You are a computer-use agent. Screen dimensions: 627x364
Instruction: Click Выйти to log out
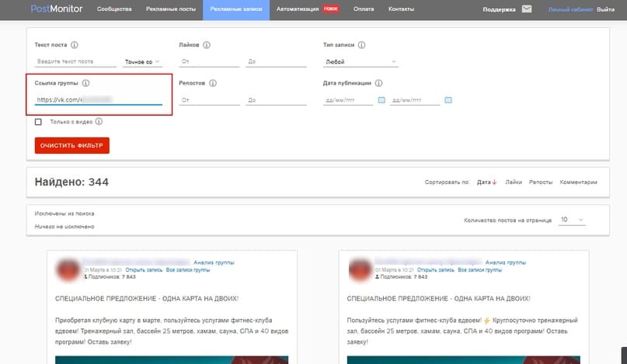pos(605,9)
